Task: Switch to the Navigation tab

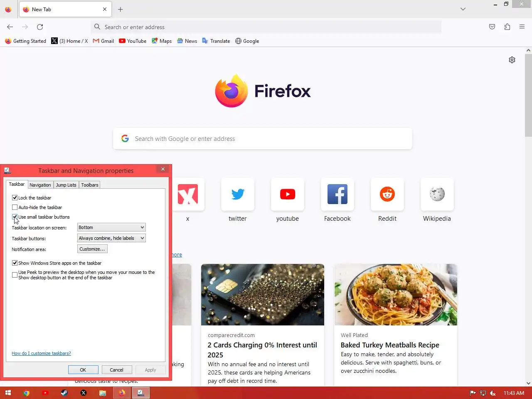Action: click(40, 185)
